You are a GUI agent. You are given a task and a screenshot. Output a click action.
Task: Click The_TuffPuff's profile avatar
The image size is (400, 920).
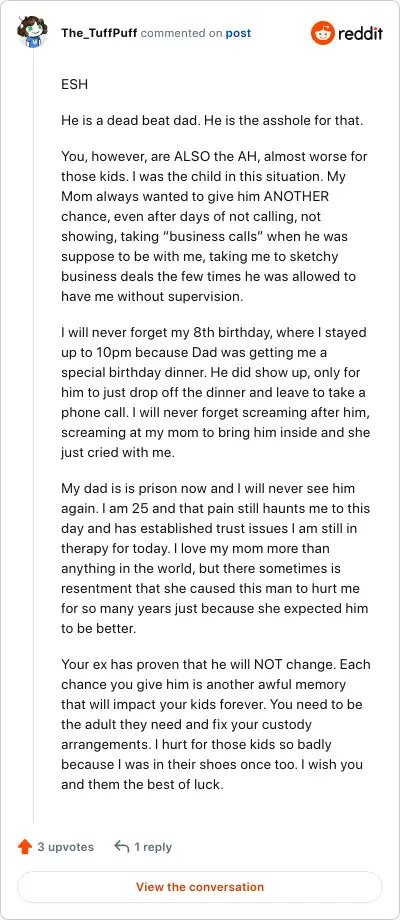pos(32,33)
